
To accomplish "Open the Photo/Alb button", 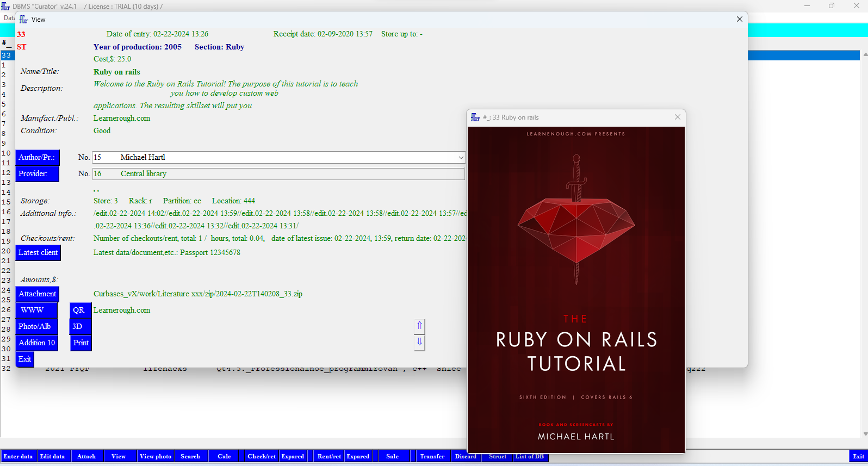I will pos(36,327).
